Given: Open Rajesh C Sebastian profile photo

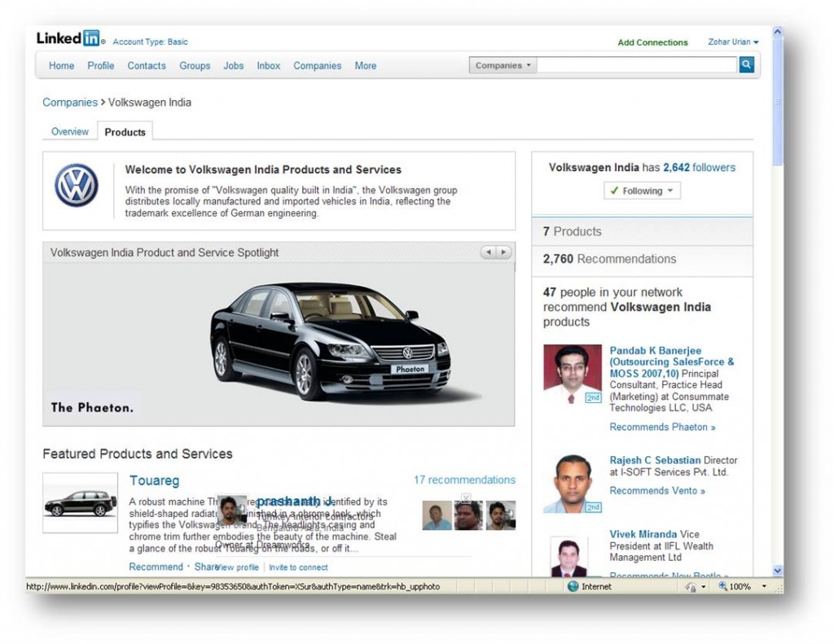Looking at the screenshot, I should (x=573, y=484).
